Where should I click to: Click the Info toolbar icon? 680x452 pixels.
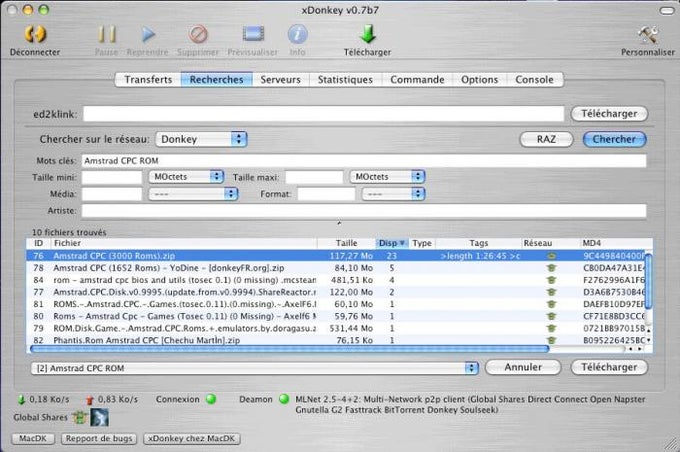(x=298, y=34)
